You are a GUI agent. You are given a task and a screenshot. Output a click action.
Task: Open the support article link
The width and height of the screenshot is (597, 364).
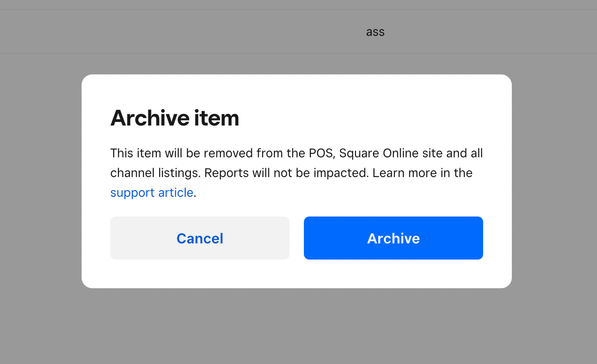[x=151, y=193]
